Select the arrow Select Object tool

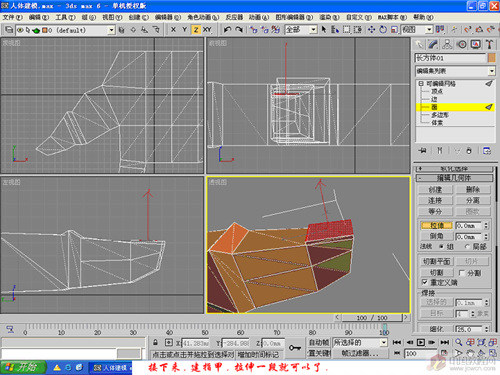324,30
